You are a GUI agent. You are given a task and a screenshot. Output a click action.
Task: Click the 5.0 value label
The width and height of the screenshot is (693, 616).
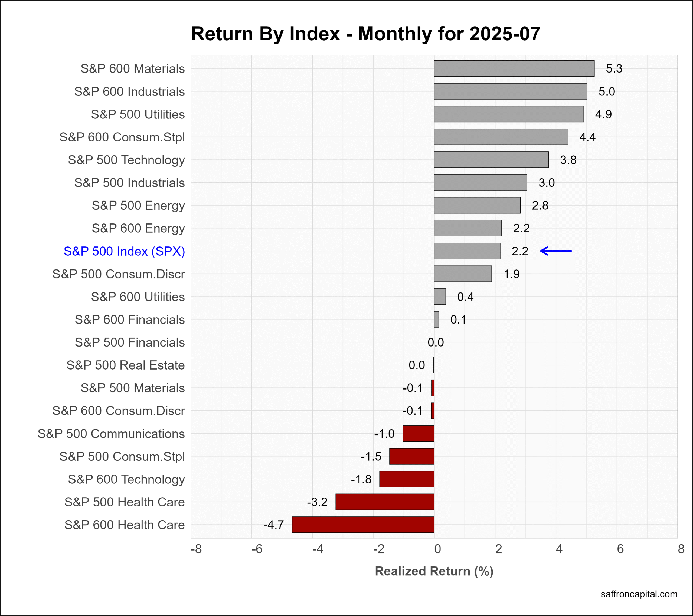(607, 91)
